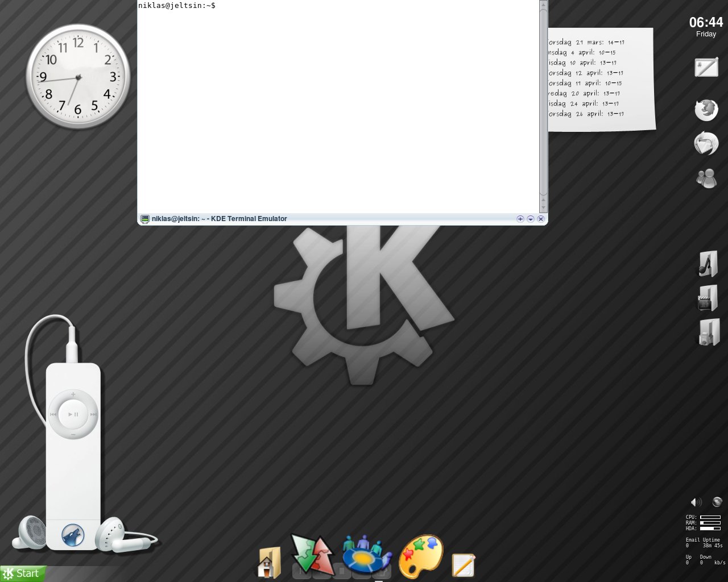
Task: Launch the green and red arrows dock app
Action: 312,554
